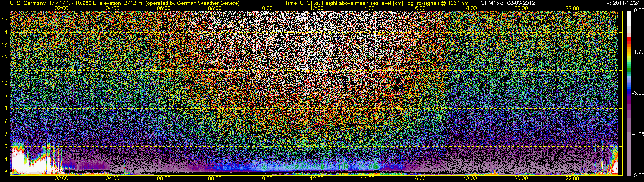Click the "CHM15kx: 08-03-2012" instrument date text
The height and width of the screenshot is (182, 644).
coord(507,3)
